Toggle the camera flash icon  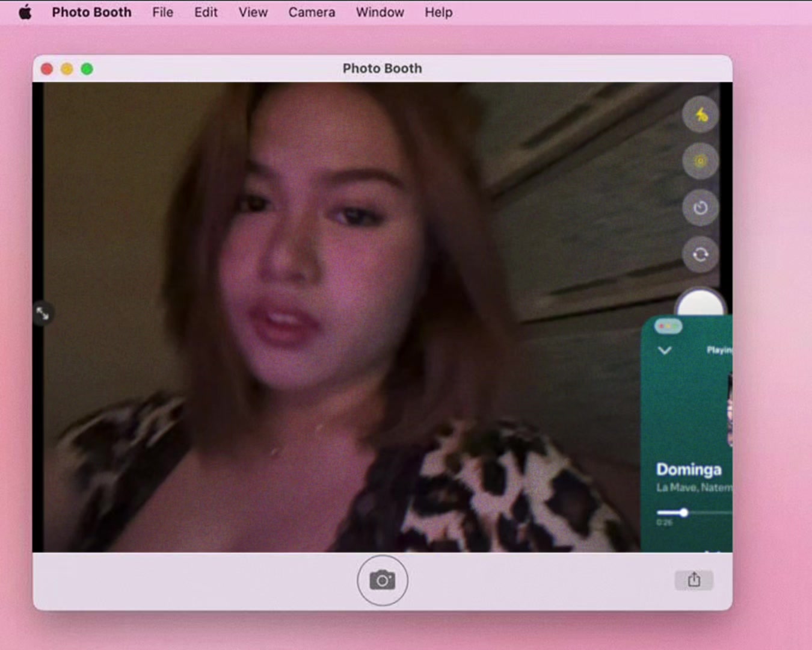(701, 114)
